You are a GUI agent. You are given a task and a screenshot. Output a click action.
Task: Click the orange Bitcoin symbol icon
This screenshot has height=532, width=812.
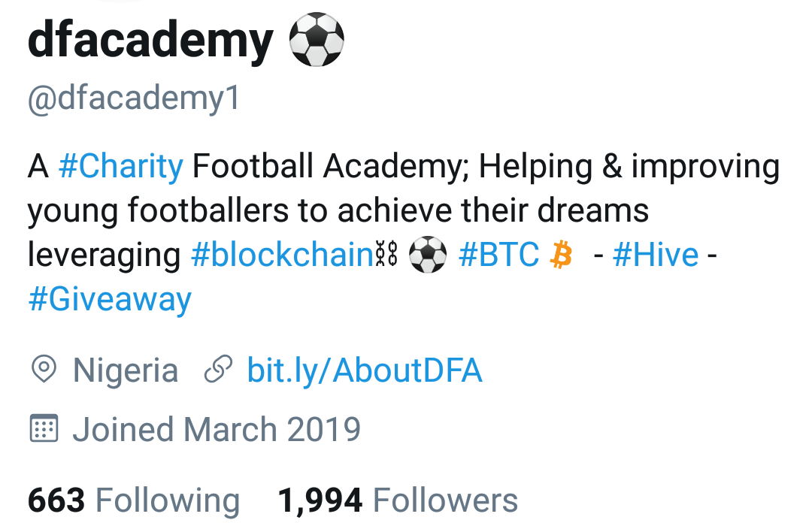[561, 256]
